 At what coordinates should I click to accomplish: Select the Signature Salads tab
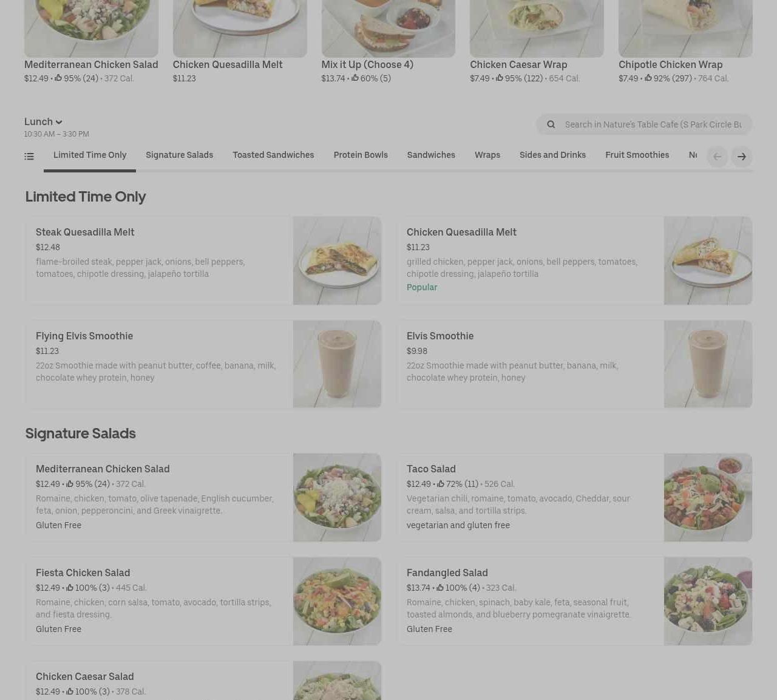point(179,155)
